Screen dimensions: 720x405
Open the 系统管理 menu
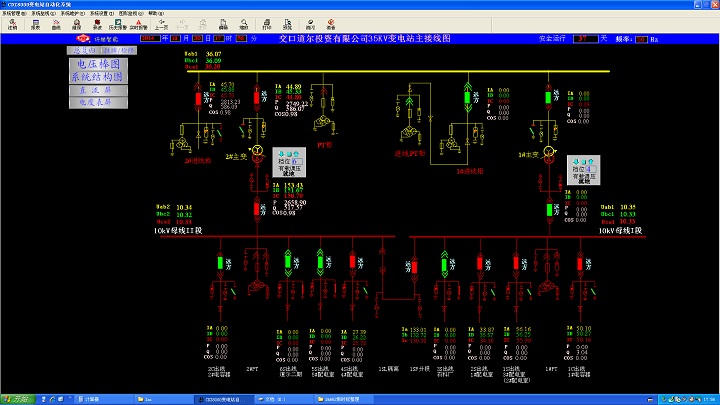tap(13, 13)
